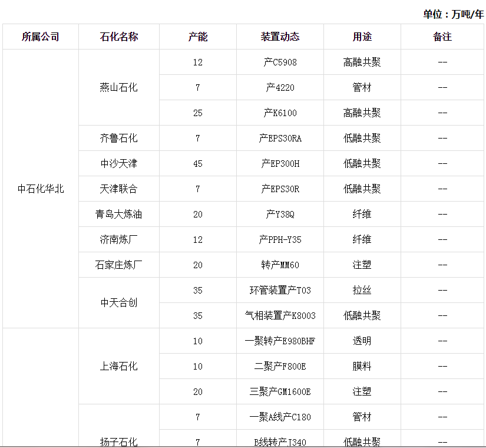Select the 齐鲁石化 cell
486x448 pixels.
click(119, 138)
